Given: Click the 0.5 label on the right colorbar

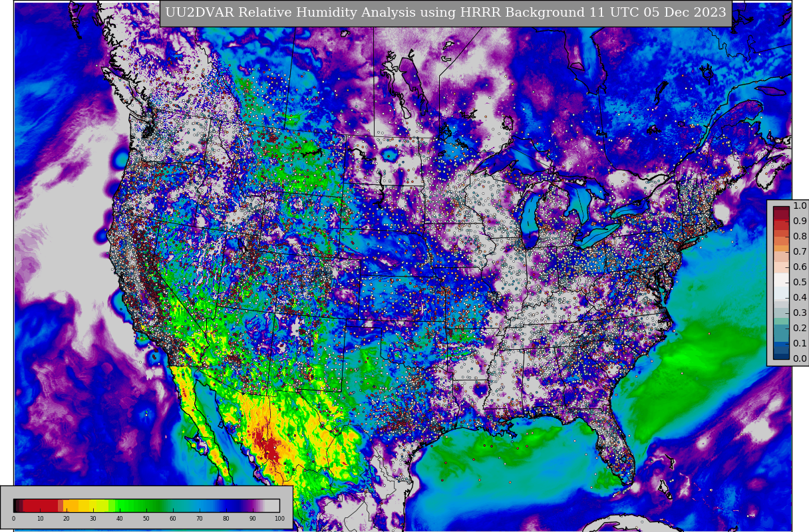Looking at the screenshot, I should pyautogui.click(x=800, y=282).
